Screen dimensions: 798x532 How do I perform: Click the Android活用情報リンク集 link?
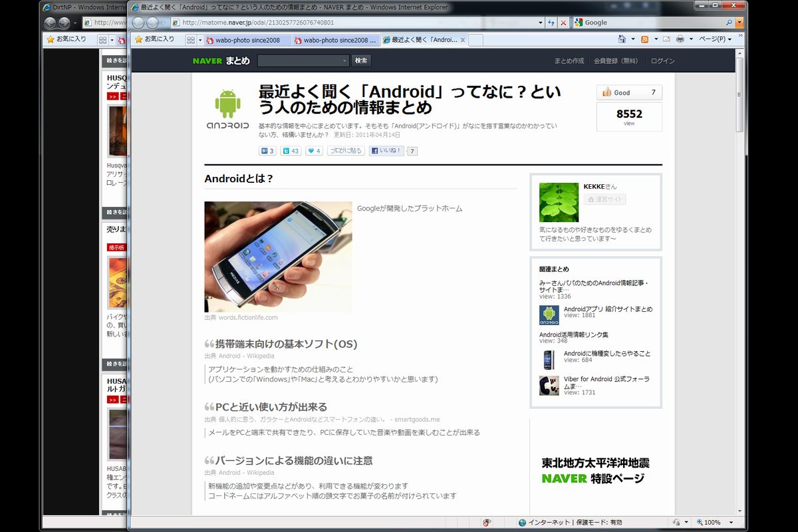click(x=574, y=334)
